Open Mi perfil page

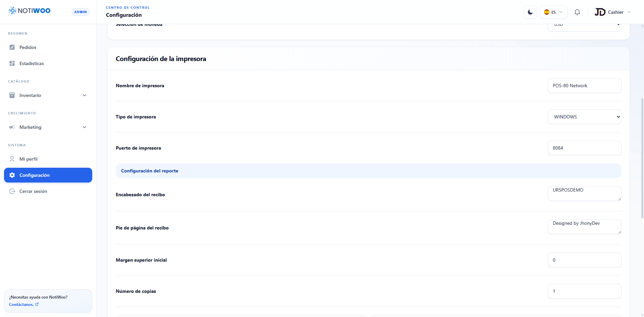point(48,159)
